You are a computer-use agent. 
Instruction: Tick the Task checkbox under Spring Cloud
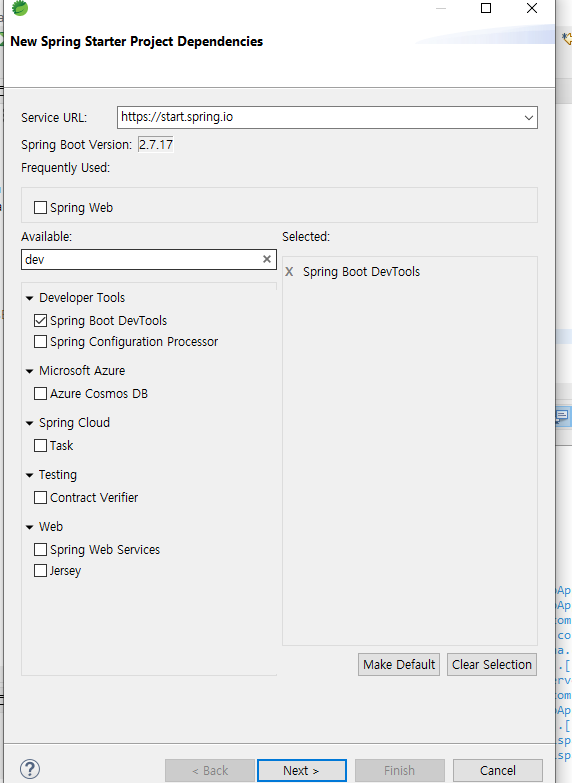tap(40, 445)
